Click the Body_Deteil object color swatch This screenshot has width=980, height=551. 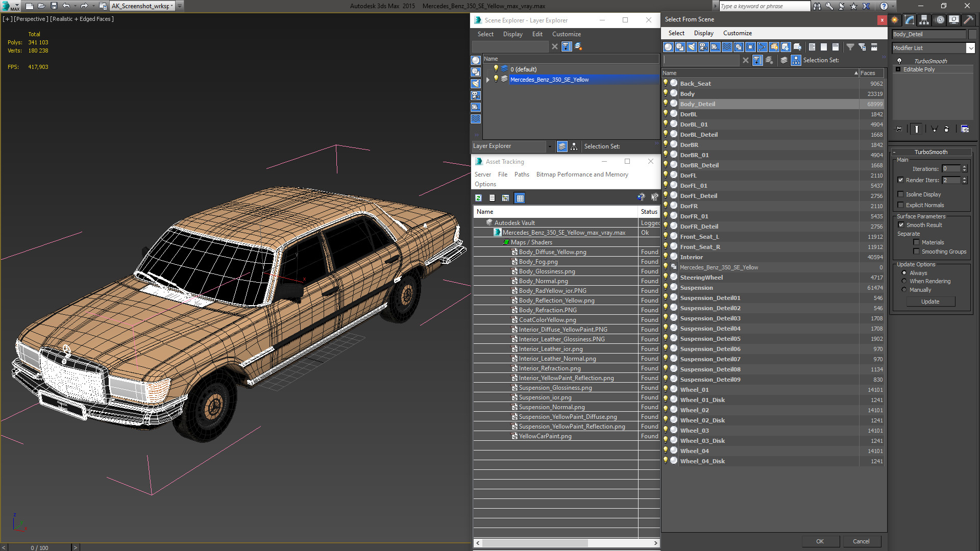click(972, 34)
